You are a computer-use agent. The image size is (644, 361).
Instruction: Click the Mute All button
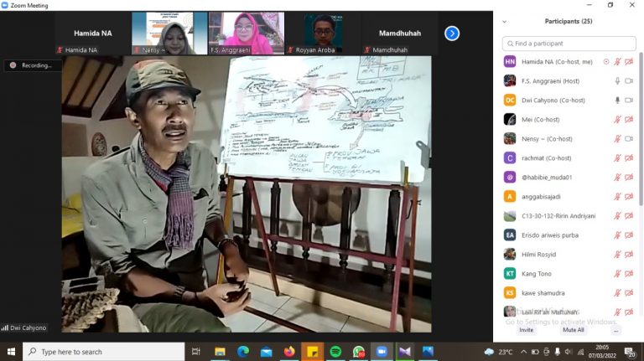point(574,330)
